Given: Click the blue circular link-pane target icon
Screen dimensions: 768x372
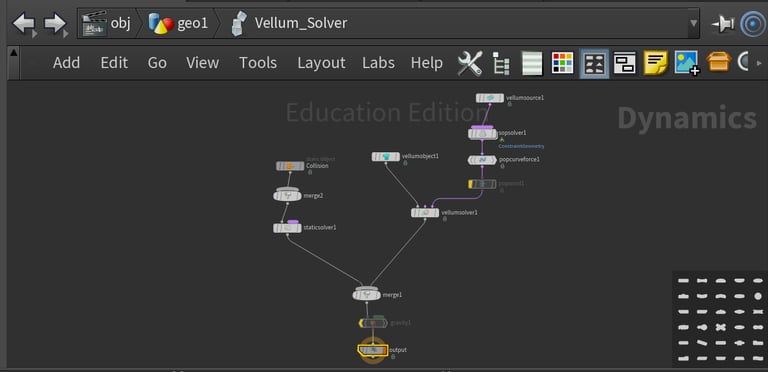Looking at the screenshot, I should pos(752,23).
